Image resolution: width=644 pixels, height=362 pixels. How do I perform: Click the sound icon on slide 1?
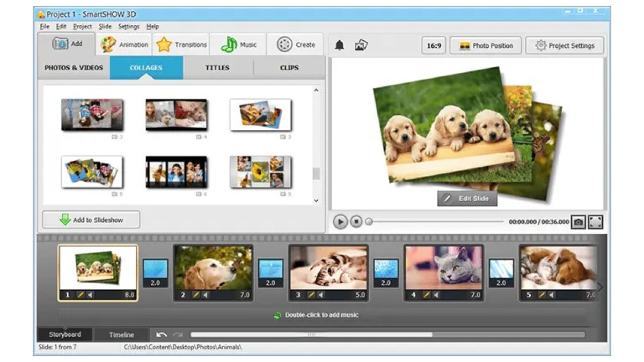[90, 295]
